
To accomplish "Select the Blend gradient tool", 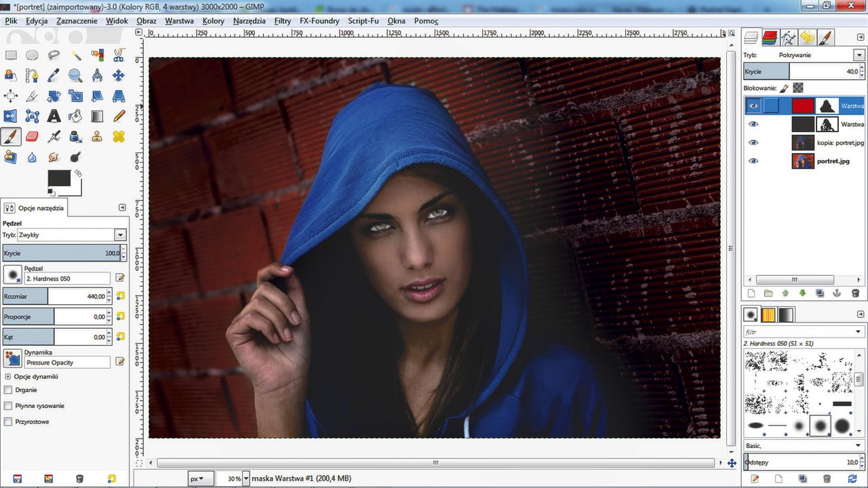I will click(x=97, y=117).
